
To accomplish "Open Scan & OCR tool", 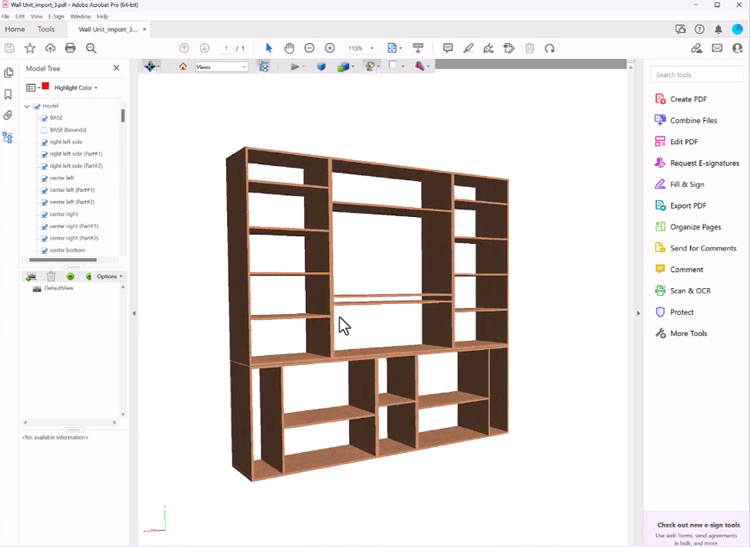I will (x=683, y=291).
